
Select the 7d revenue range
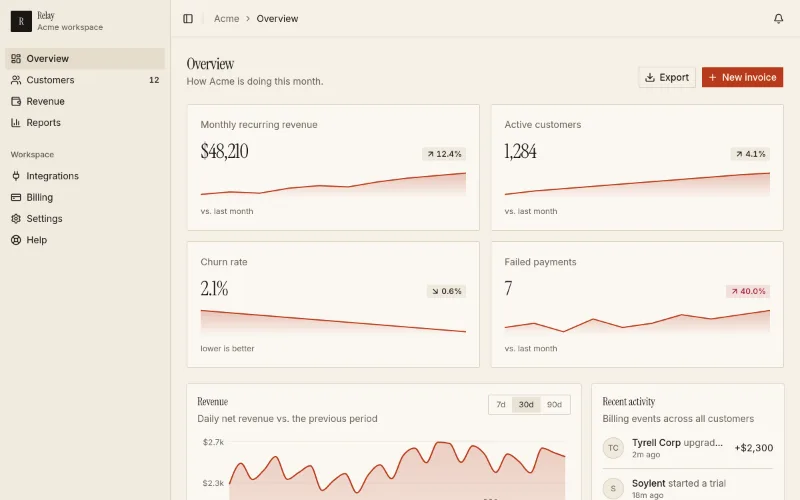point(501,405)
